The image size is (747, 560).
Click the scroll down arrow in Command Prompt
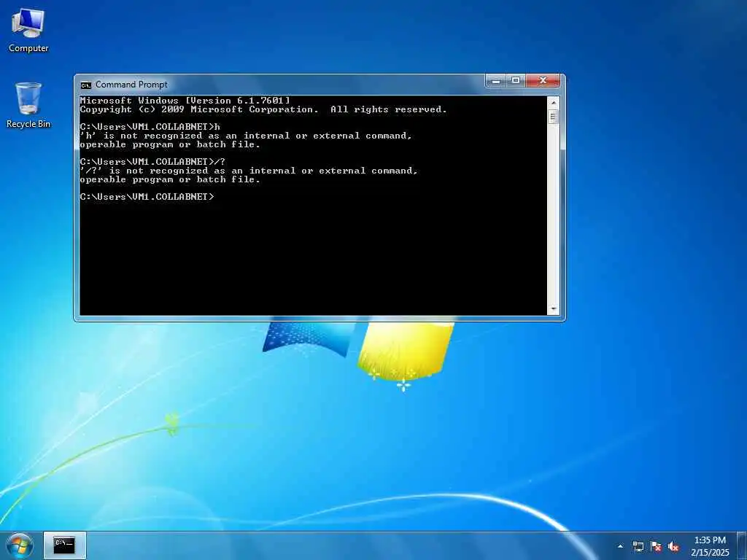click(x=553, y=309)
